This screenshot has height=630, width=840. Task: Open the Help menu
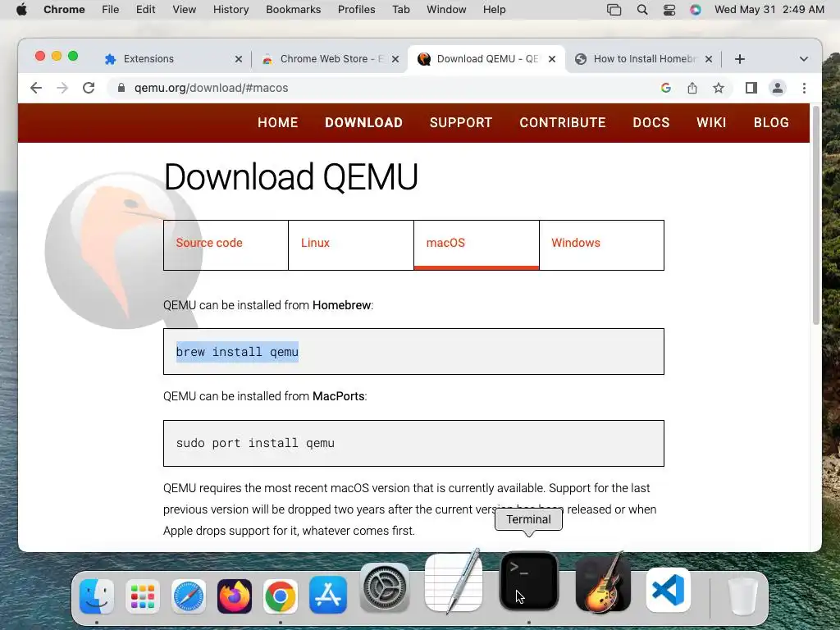[494, 10]
